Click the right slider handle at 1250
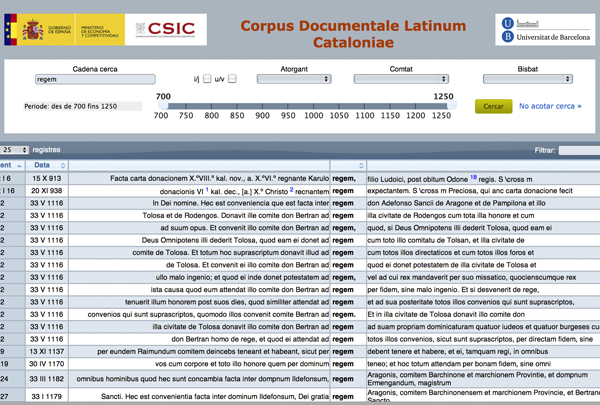Screen dimensions: 600x405 452,106
